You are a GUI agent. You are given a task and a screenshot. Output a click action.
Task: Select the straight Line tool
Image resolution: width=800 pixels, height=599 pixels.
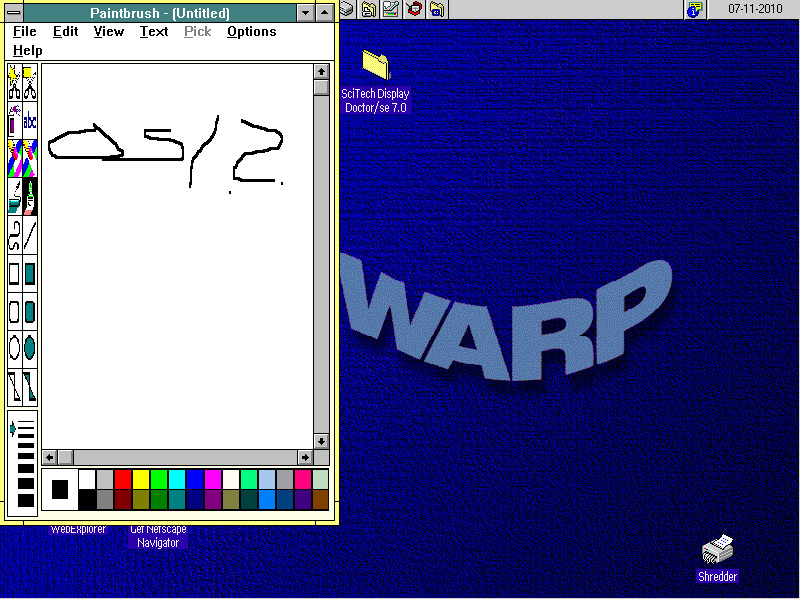(30, 235)
